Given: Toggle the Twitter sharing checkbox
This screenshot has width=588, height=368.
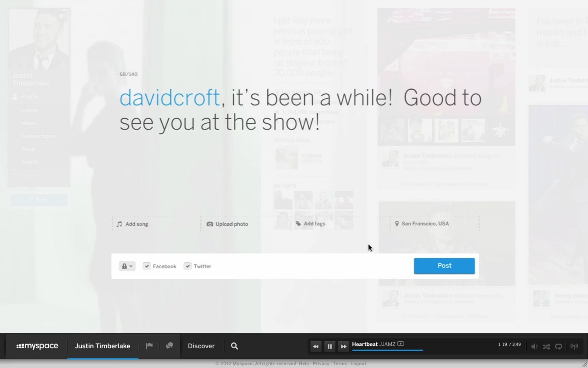Looking at the screenshot, I should point(187,266).
